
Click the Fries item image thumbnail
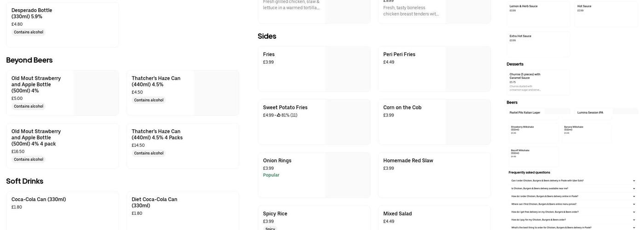(347, 69)
